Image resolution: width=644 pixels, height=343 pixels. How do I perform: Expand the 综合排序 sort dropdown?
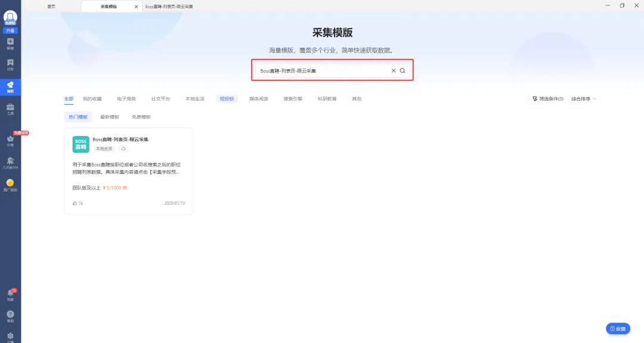[x=583, y=99]
